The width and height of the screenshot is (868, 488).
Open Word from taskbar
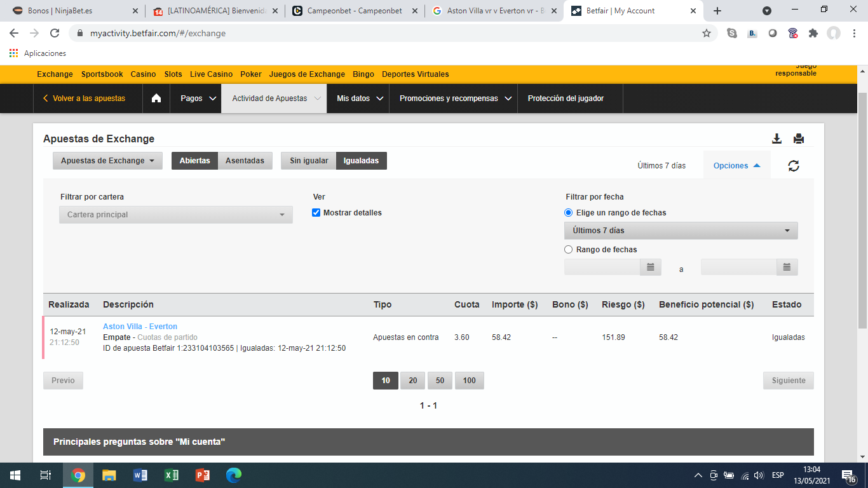(x=140, y=475)
